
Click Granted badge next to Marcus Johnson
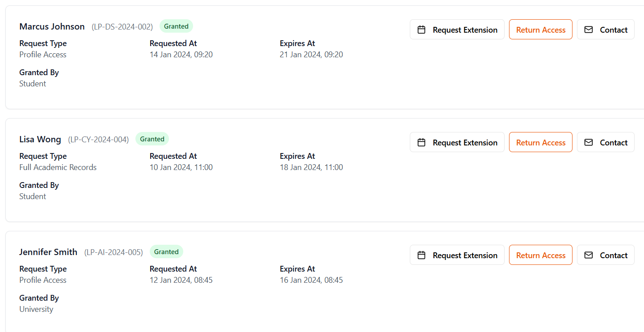pos(176,26)
